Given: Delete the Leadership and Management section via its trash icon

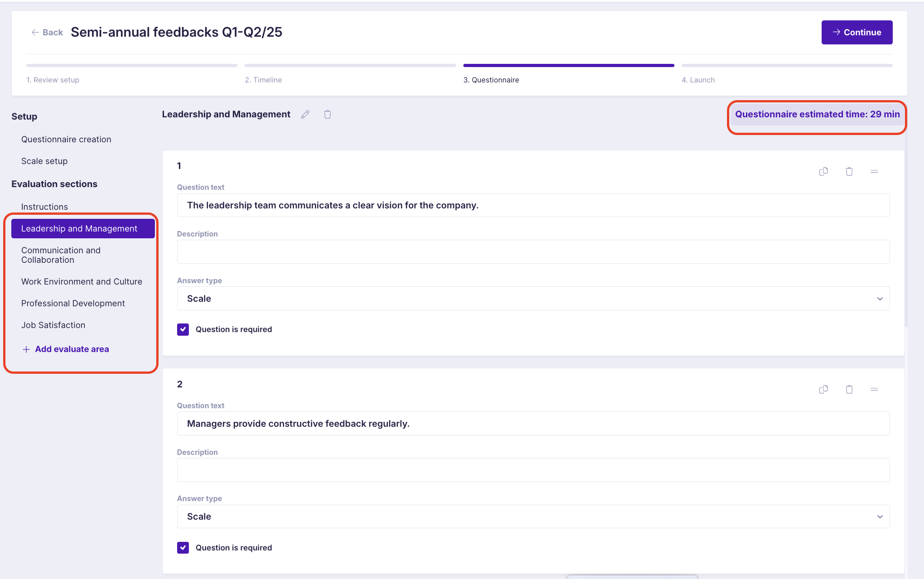Looking at the screenshot, I should pyautogui.click(x=327, y=115).
